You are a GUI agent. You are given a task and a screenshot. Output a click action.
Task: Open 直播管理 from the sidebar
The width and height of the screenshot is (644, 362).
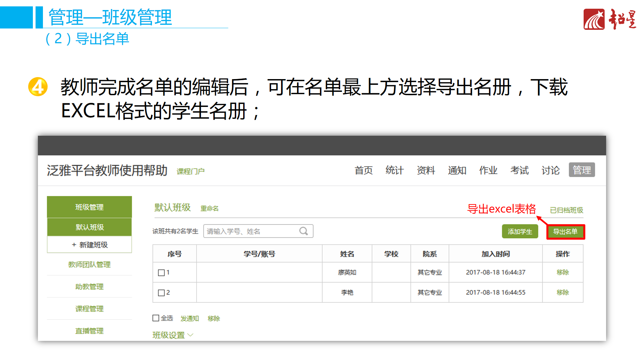click(89, 330)
